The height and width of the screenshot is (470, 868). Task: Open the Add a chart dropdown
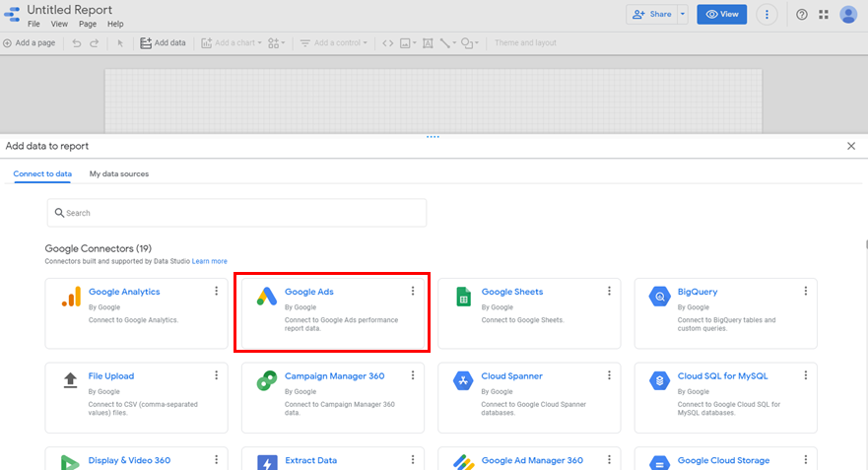coord(232,42)
